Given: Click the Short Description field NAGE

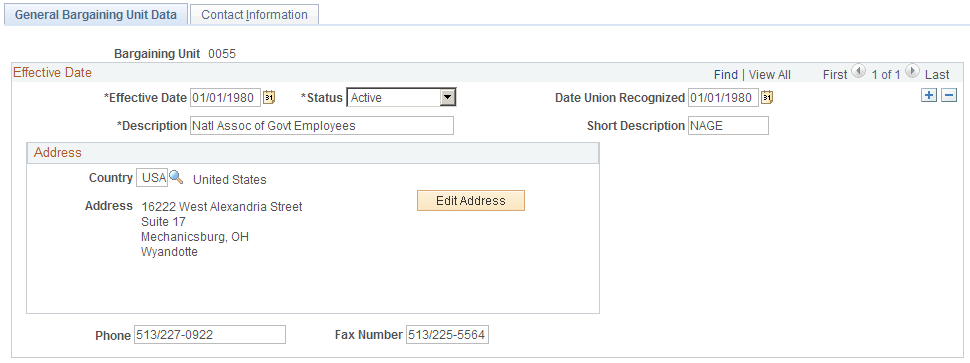Looking at the screenshot, I should point(728,126).
